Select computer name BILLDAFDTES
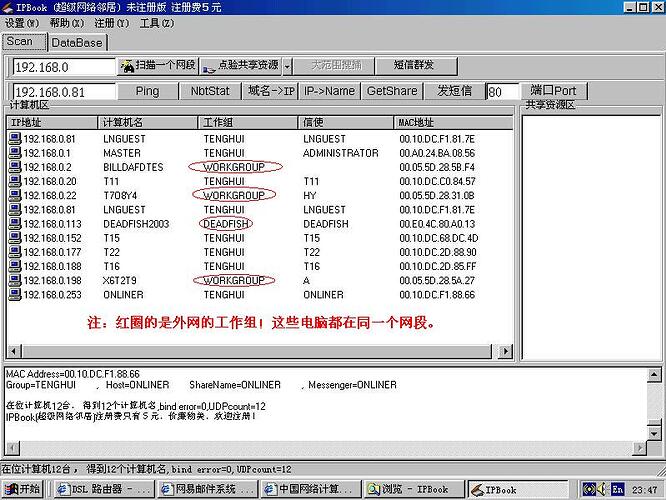 pos(133,167)
